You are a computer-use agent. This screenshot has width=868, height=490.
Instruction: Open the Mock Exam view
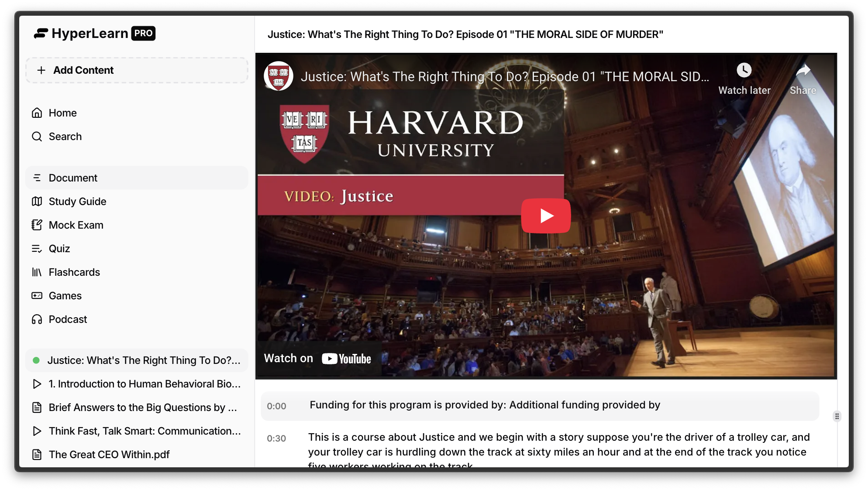tap(137, 225)
